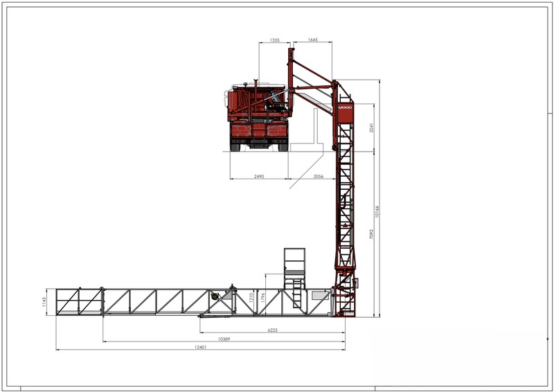
Task: Click the 12401 total length dimension
Action: (x=200, y=346)
